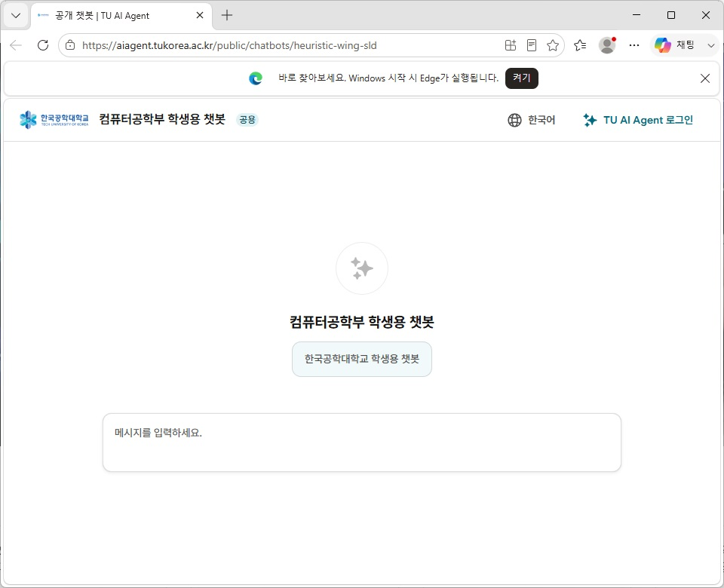Image resolution: width=724 pixels, height=588 pixels.
Task: Click the 공용 badge
Action: click(x=247, y=120)
